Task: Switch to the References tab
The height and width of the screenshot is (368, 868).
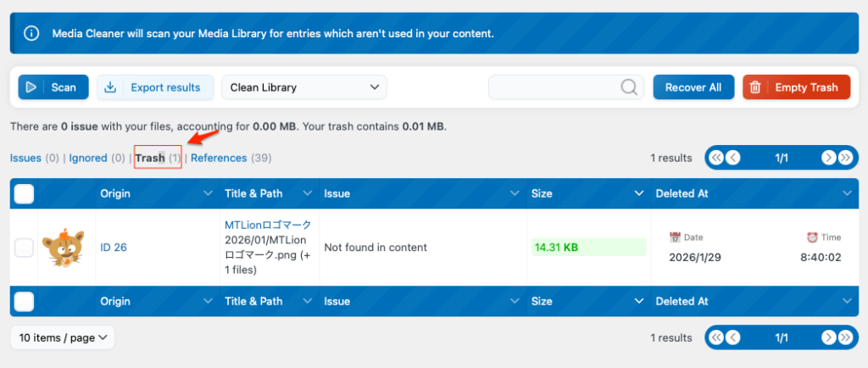Action: [219, 158]
